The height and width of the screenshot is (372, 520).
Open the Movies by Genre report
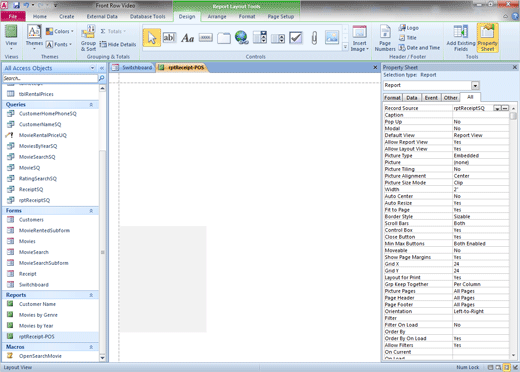click(38, 315)
